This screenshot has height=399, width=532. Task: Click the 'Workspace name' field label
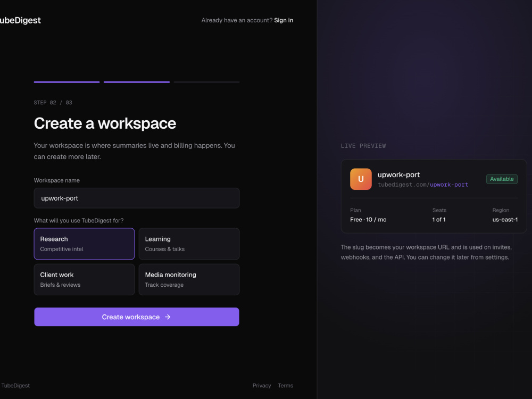click(57, 180)
